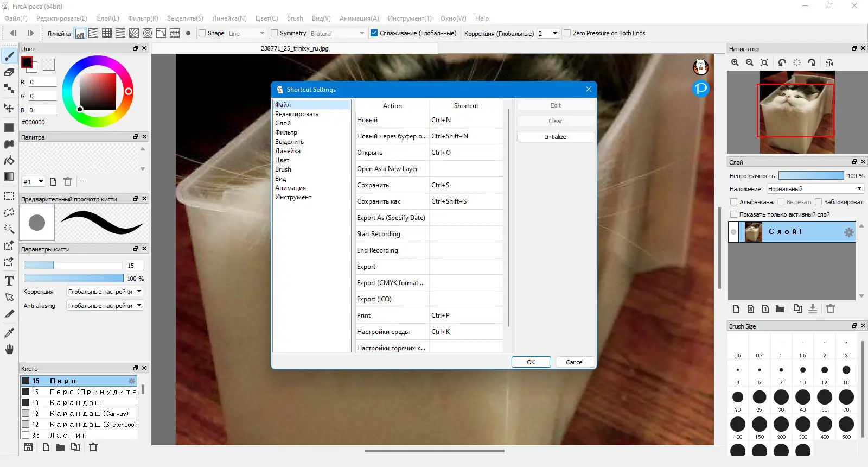868x467 pixels.
Task: Click the Edit shortcut button
Action: point(556,105)
